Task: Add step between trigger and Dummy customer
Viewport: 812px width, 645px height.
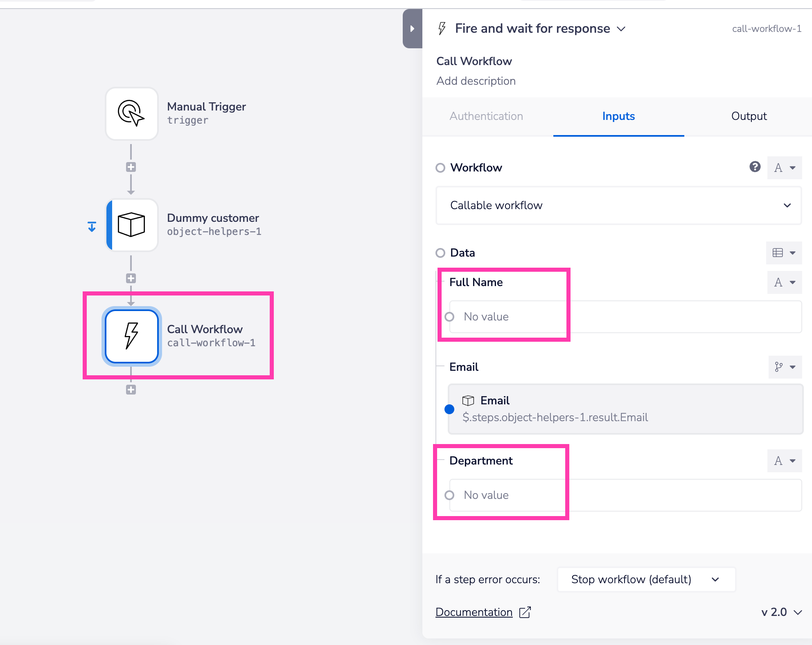Action: tap(131, 167)
